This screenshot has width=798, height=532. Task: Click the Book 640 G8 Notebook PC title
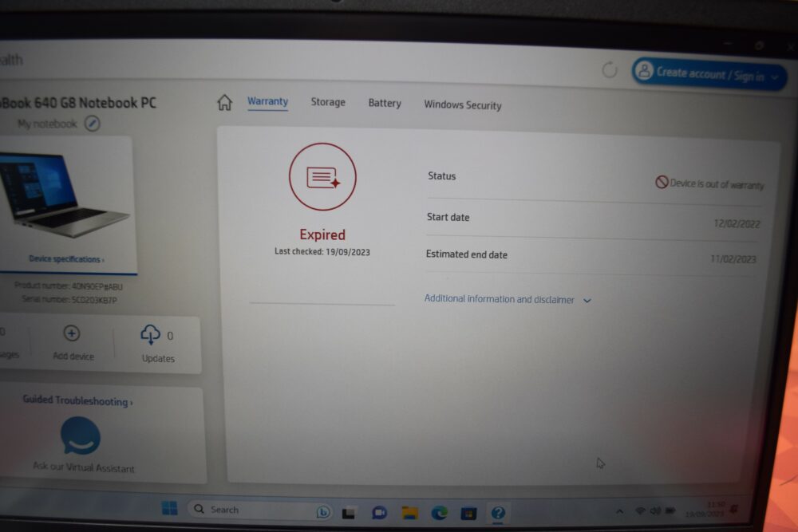point(78,103)
